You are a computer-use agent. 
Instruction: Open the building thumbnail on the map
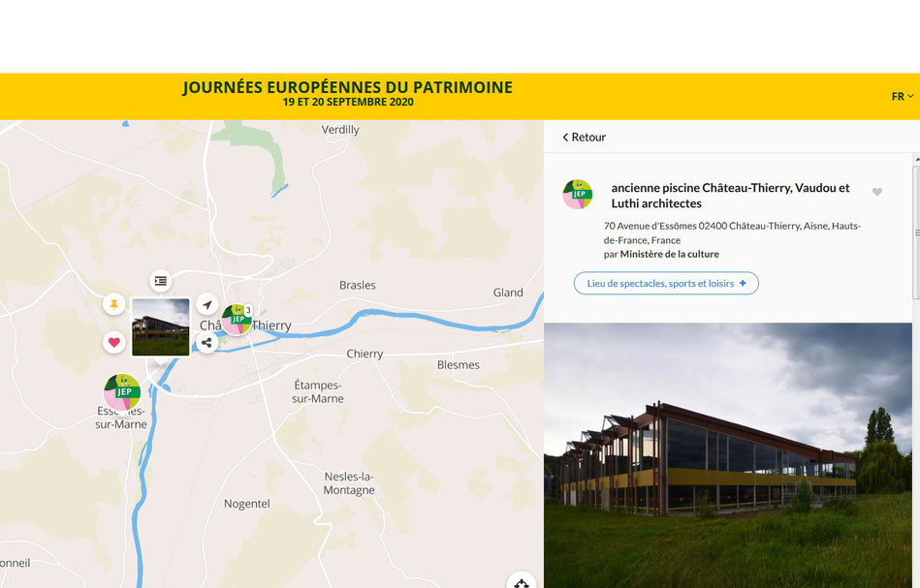(x=161, y=327)
